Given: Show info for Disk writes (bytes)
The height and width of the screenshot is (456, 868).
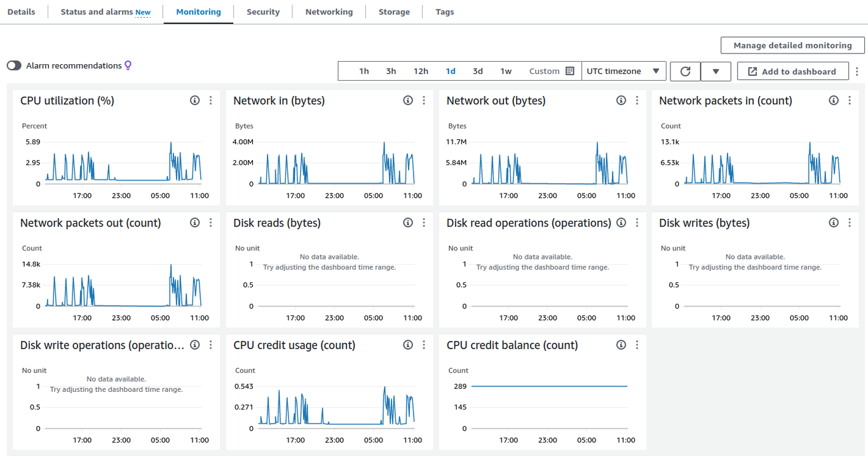Looking at the screenshot, I should [834, 223].
